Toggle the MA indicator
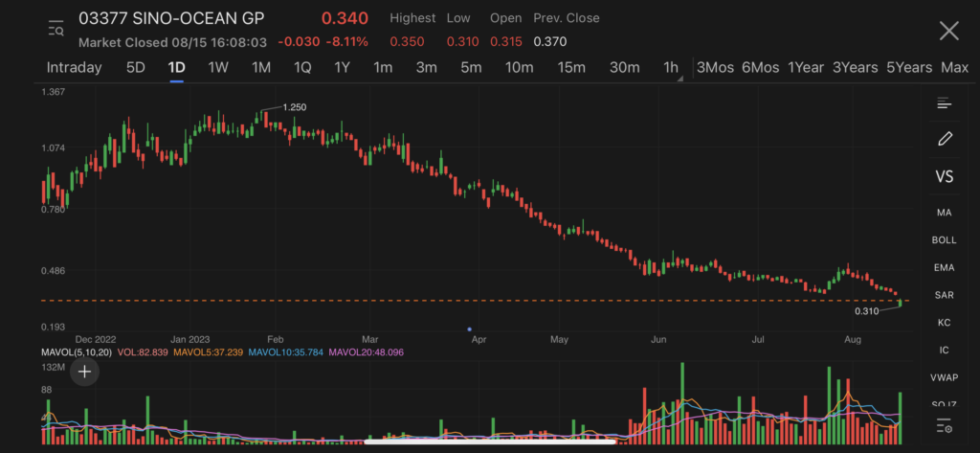This screenshot has height=453, width=980. pyautogui.click(x=944, y=213)
